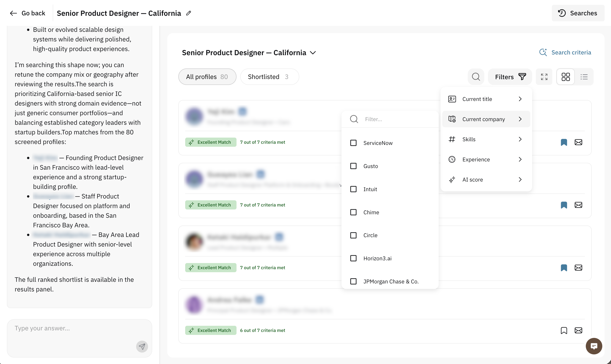Switch to Shortlisted tab
This screenshot has height=364, width=611.
(270, 77)
